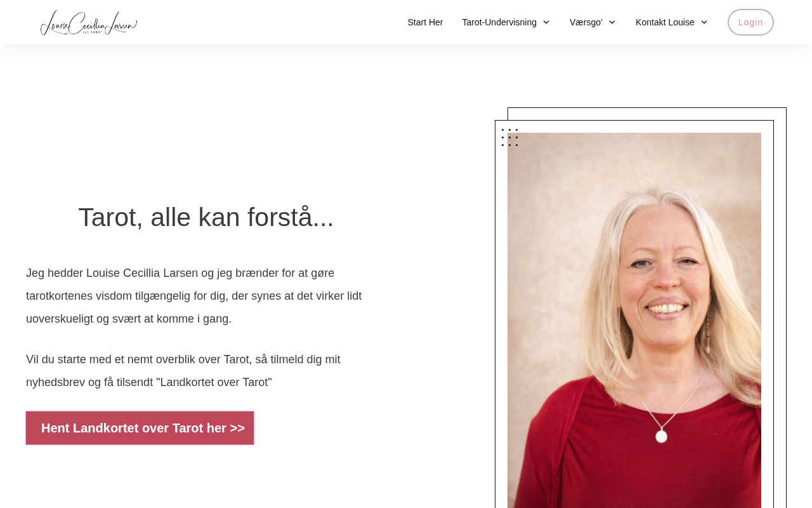Click the dotted grid decoration icon
This screenshot has width=812, height=508.
(509, 137)
